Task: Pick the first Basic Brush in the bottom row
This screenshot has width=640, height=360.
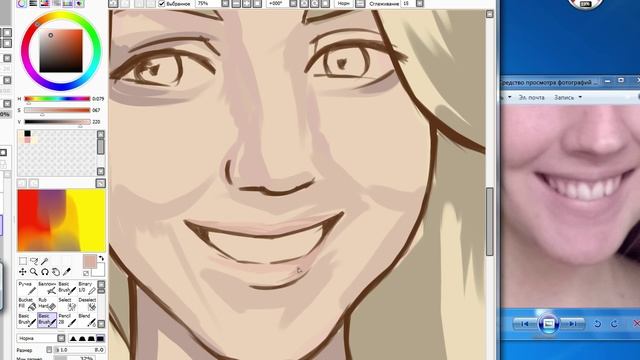Action: point(27,320)
